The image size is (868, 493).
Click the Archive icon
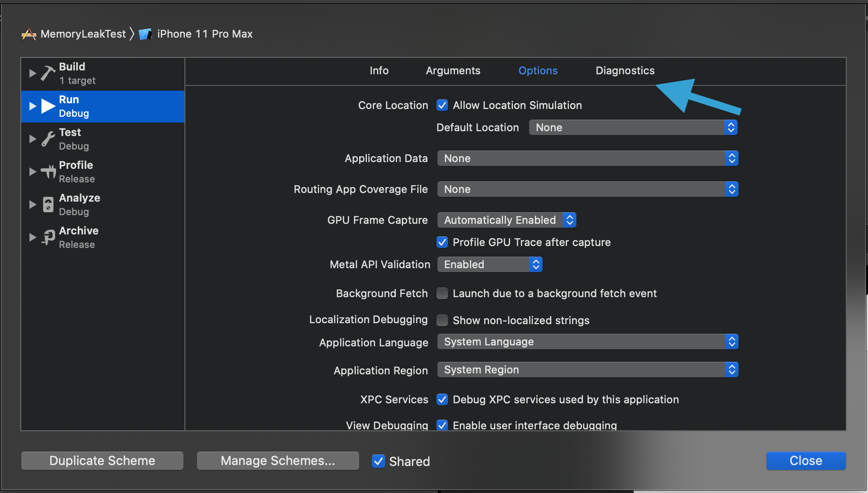pyautogui.click(x=48, y=237)
